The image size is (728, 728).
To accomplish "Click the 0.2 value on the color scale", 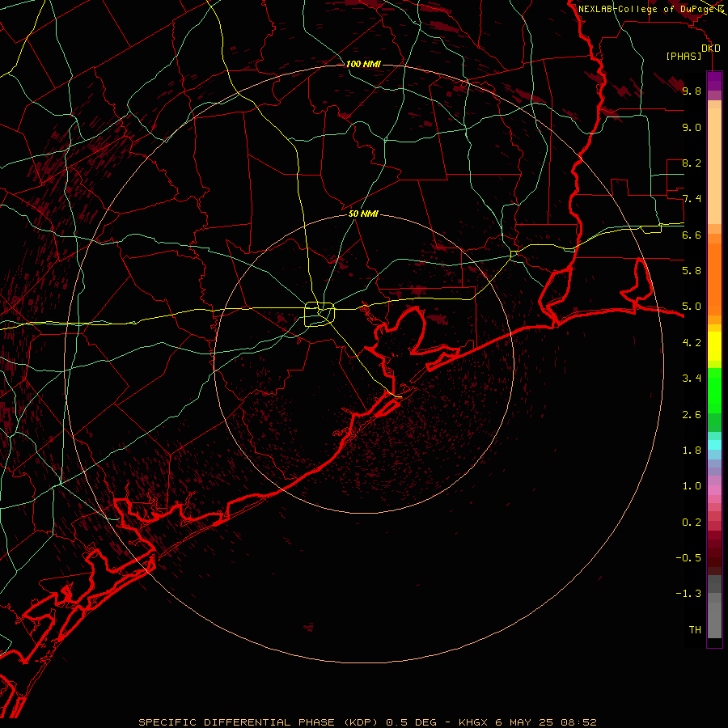I will tap(692, 523).
